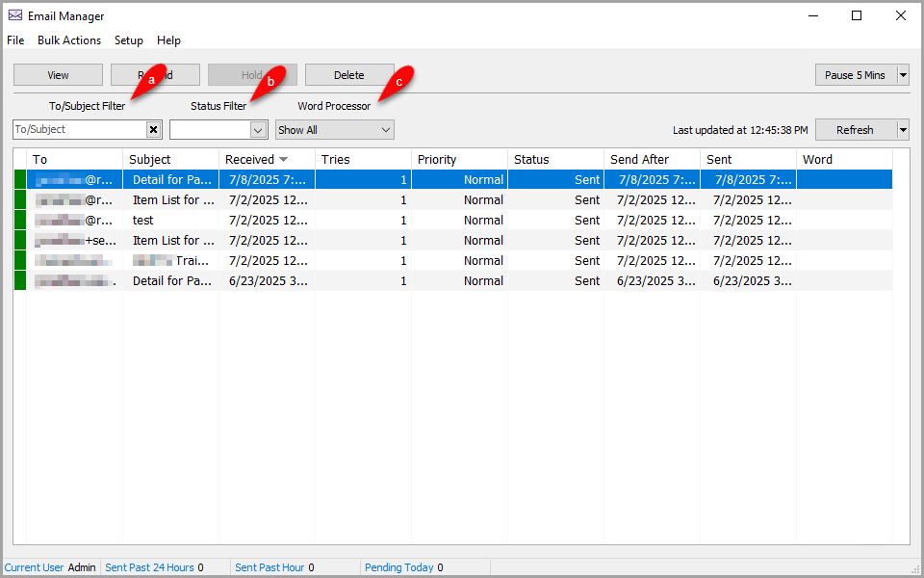
Task: Click Sent Past 24 Hours status entry
Action: [x=154, y=567]
